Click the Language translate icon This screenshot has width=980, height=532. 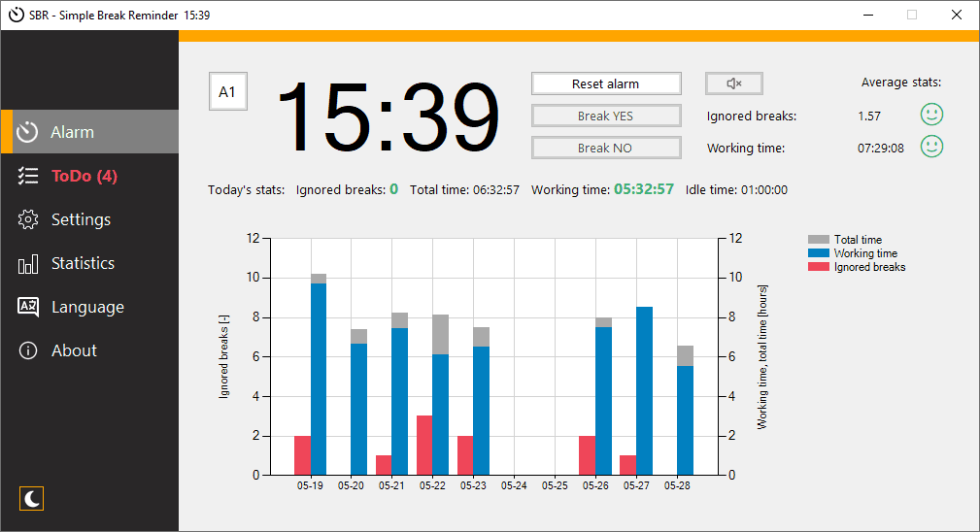[x=28, y=307]
